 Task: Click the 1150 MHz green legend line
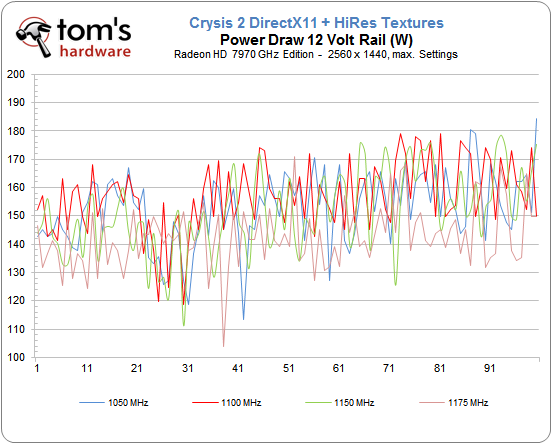coord(318,402)
